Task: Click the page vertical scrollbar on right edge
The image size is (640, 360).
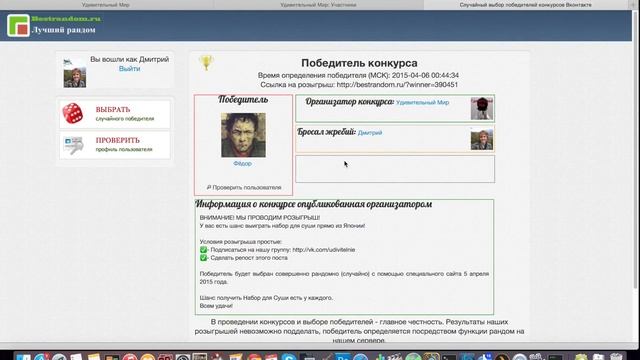Action: [635, 151]
